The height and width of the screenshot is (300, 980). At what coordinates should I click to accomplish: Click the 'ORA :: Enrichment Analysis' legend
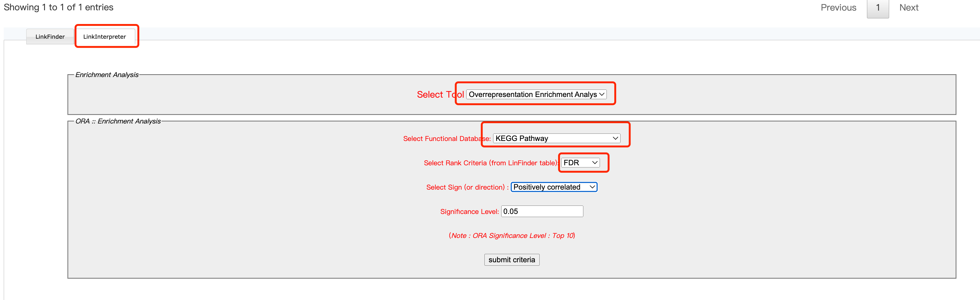118,121
